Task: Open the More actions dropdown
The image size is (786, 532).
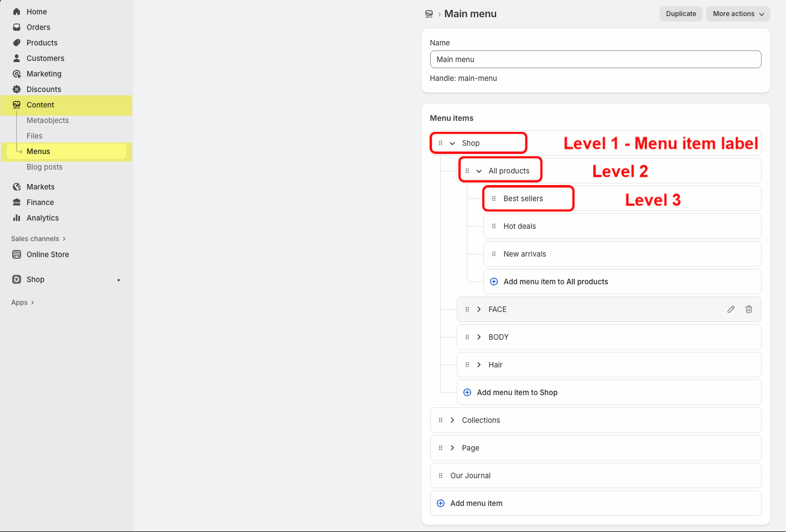Action: pyautogui.click(x=738, y=14)
